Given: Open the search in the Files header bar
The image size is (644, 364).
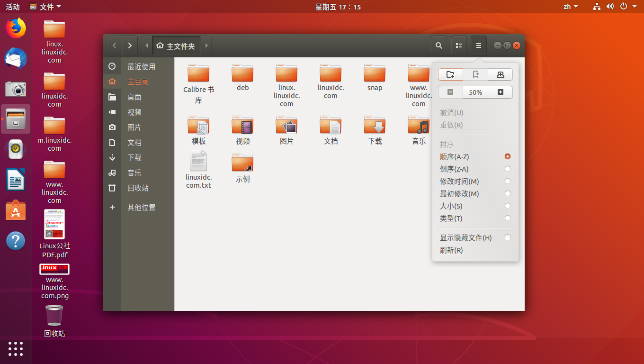Looking at the screenshot, I should (x=439, y=45).
